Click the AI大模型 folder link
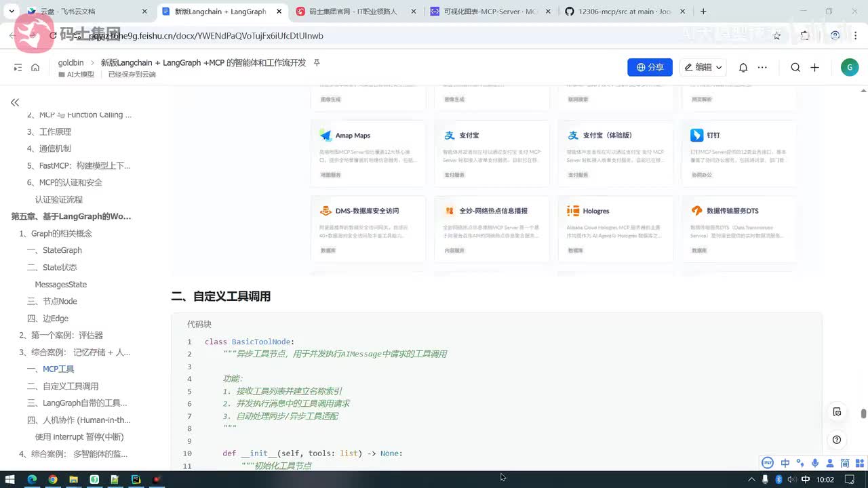Image resolution: width=868 pixels, height=488 pixels. (x=76, y=75)
